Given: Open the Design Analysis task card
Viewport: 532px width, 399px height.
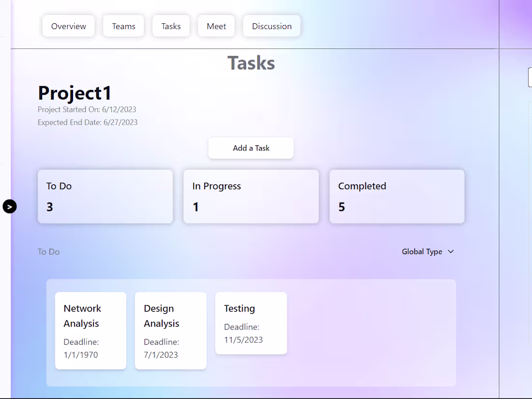Looking at the screenshot, I should click(171, 331).
